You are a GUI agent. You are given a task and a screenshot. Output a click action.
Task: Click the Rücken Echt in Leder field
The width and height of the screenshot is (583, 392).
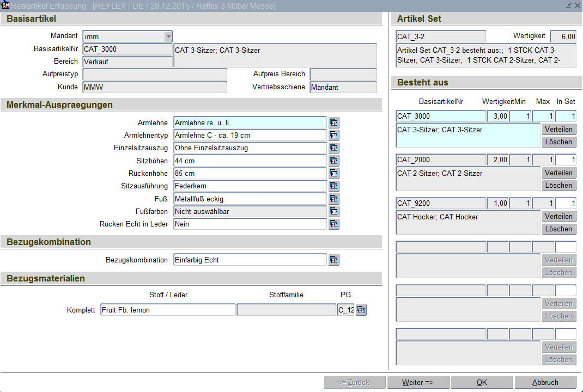[x=250, y=224]
